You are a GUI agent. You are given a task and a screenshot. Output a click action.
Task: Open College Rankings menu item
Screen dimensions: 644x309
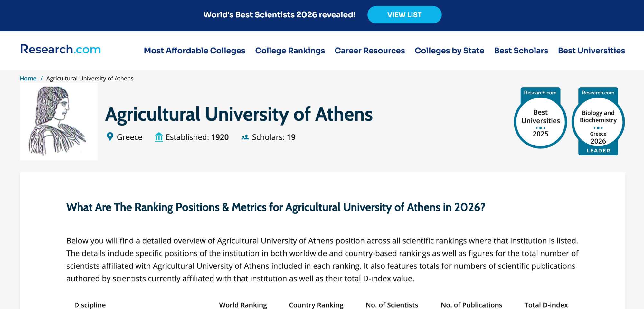[290, 51]
